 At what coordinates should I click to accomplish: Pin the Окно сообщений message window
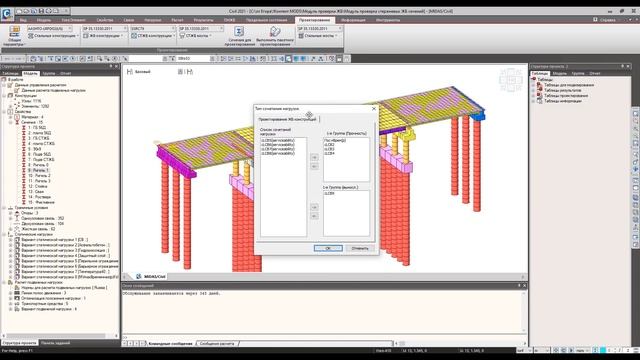[519, 286]
